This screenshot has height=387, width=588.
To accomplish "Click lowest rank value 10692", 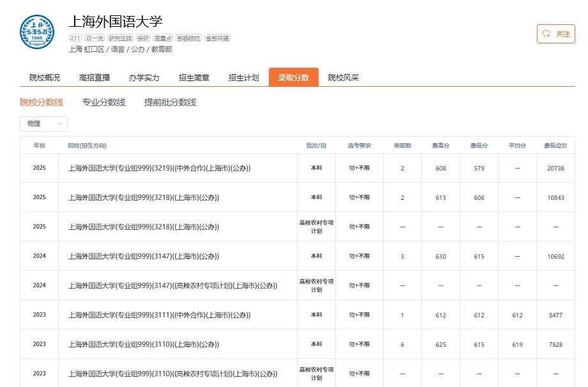I will [555, 257].
